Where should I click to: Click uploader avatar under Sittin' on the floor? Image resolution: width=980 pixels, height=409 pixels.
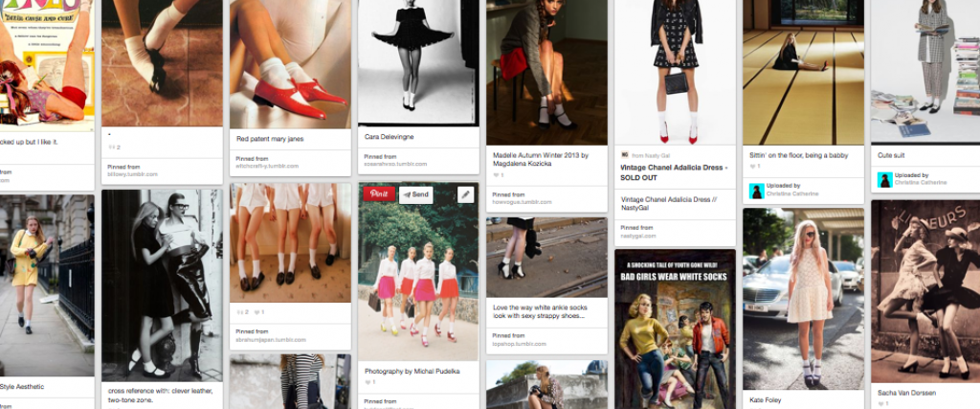[x=756, y=191]
